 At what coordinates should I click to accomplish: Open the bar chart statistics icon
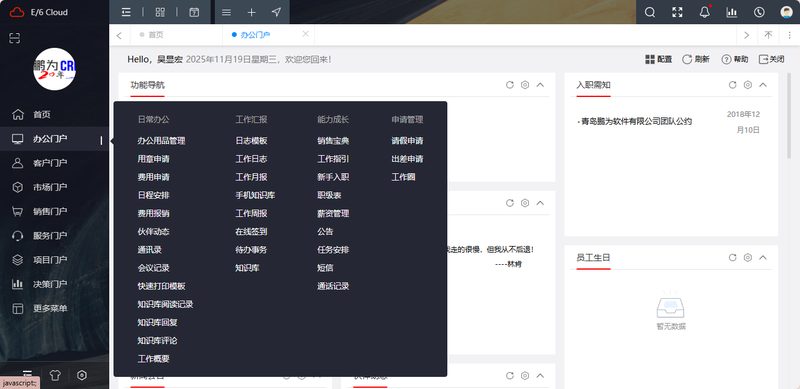pos(732,12)
